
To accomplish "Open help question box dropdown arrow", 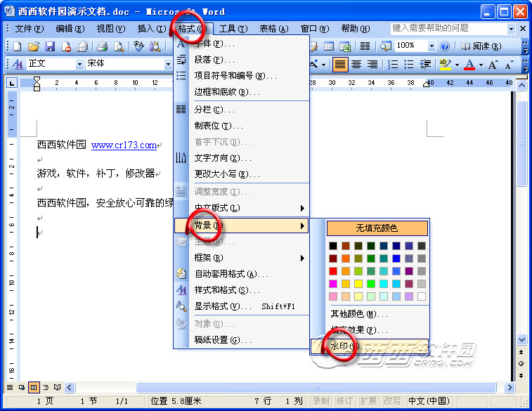I will click(x=511, y=29).
